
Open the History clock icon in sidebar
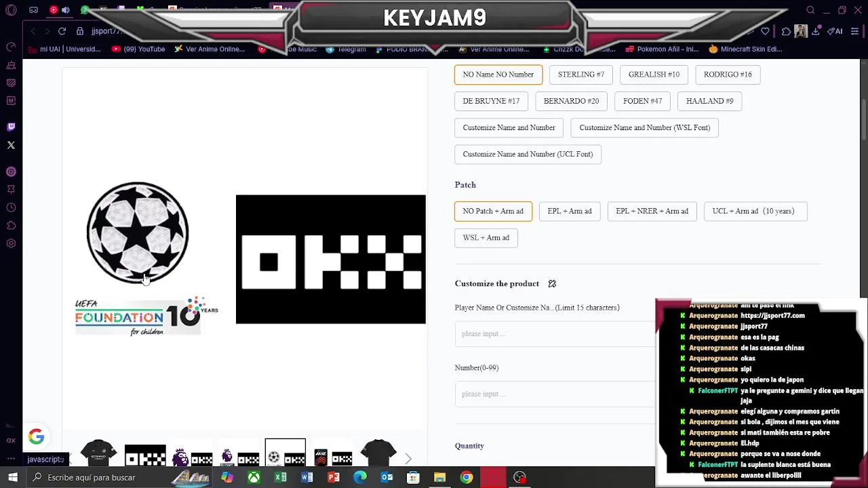coord(11,207)
